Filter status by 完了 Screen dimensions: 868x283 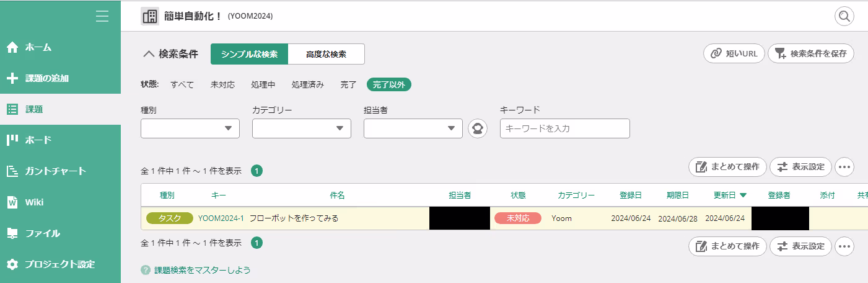tap(348, 84)
